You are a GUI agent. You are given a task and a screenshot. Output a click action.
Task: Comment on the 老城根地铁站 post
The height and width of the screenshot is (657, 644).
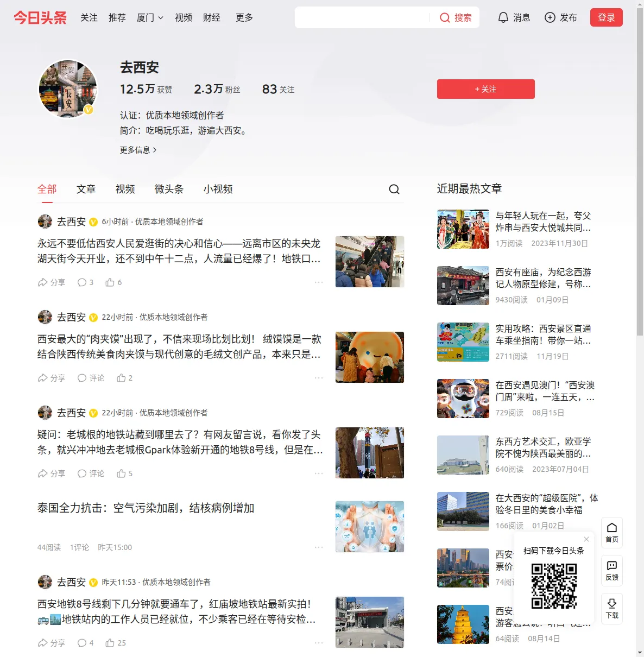click(x=91, y=473)
